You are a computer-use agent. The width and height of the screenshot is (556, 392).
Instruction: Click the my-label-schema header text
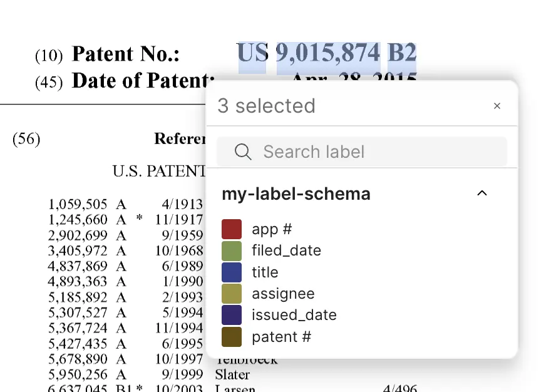[x=296, y=193]
